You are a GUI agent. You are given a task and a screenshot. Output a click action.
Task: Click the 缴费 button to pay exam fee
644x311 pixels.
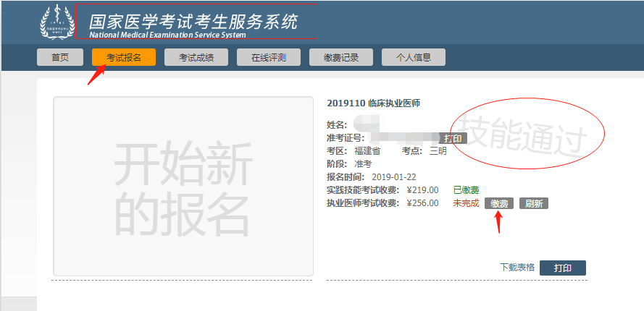coord(499,203)
